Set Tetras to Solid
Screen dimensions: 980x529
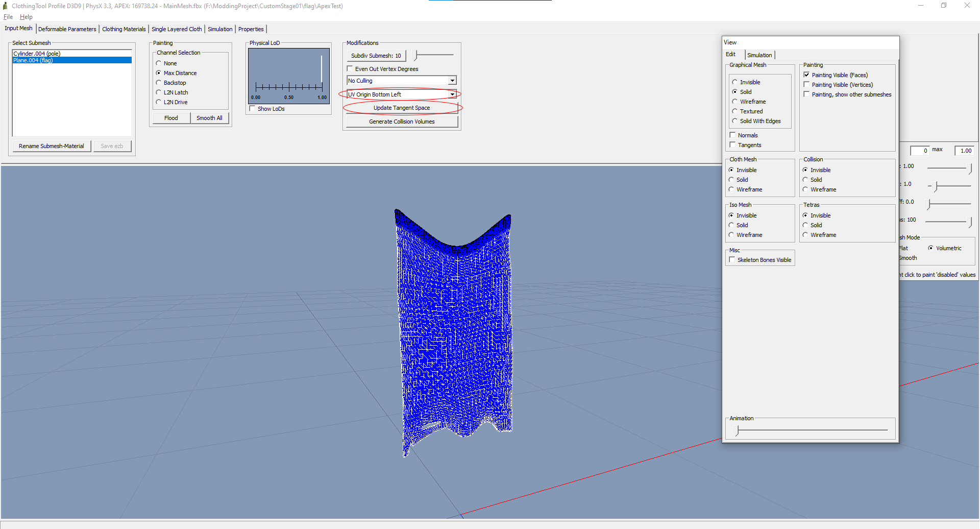click(812, 225)
